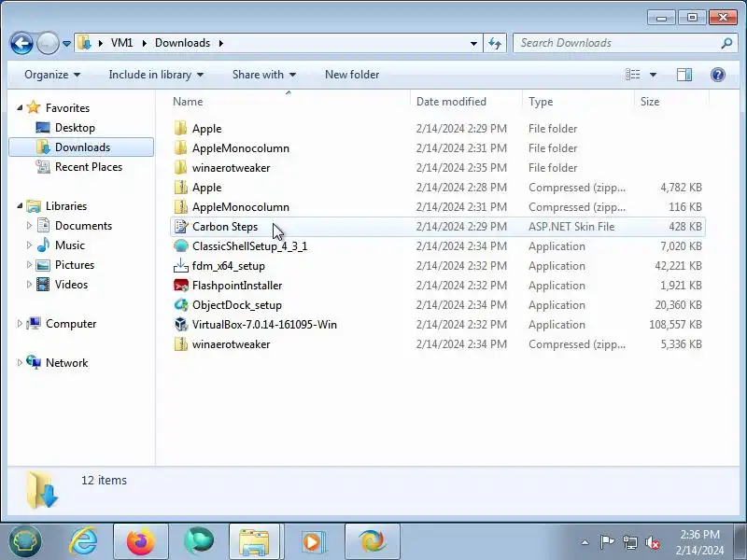
Task: Select the Carbon Steps skin file icon
Action: (180, 226)
